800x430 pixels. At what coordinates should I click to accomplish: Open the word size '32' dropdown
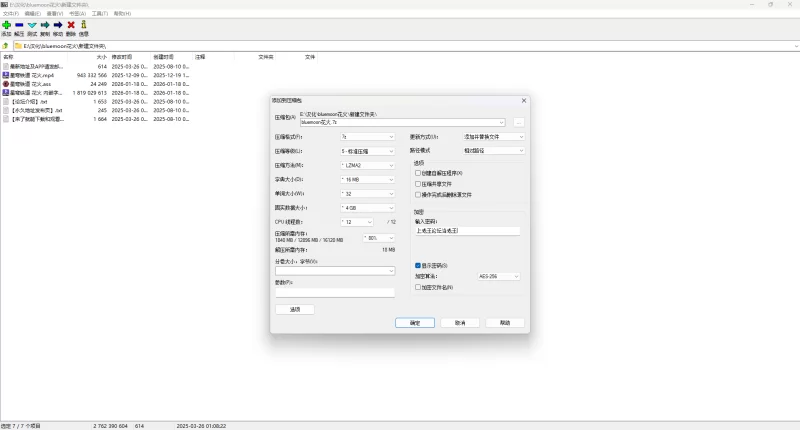[367, 194]
